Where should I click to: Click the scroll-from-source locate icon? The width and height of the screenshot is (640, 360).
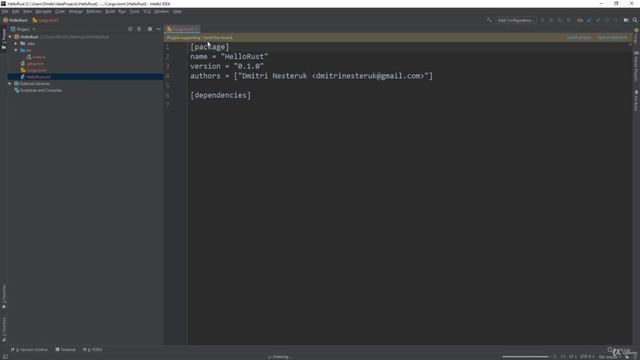tap(130, 29)
